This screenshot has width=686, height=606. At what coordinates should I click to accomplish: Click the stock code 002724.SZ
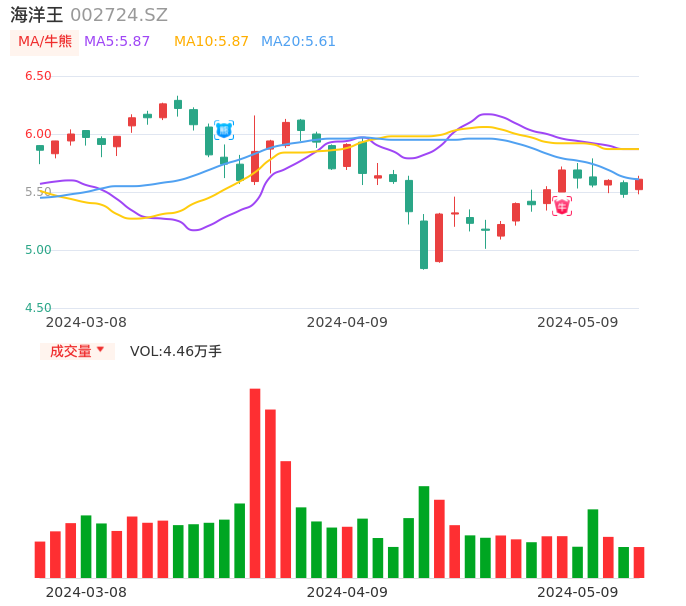(x=119, y=15)
